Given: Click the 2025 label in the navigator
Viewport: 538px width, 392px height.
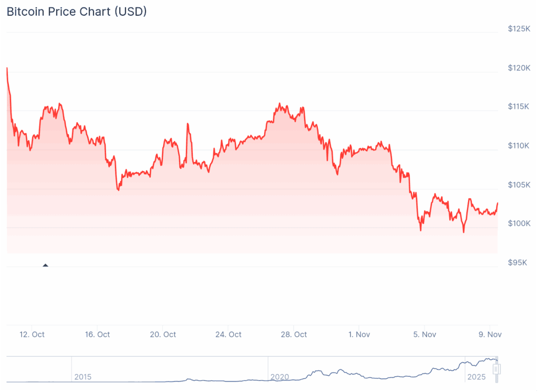Looking at the screenshot, I should click(x=477, y=377).
